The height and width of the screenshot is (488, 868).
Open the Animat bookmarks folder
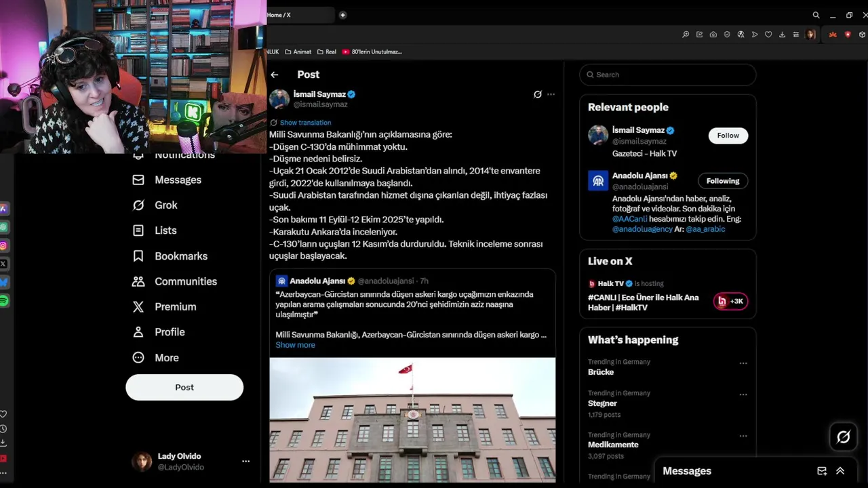(298, 52)
